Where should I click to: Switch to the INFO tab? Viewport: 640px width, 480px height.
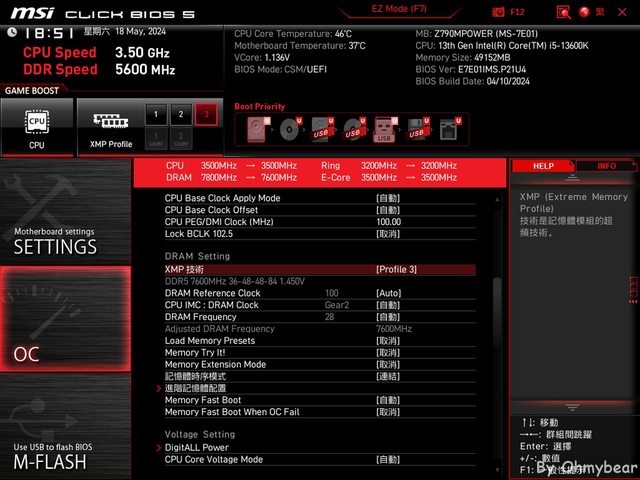pyautogui.click(x=606, y=166)
